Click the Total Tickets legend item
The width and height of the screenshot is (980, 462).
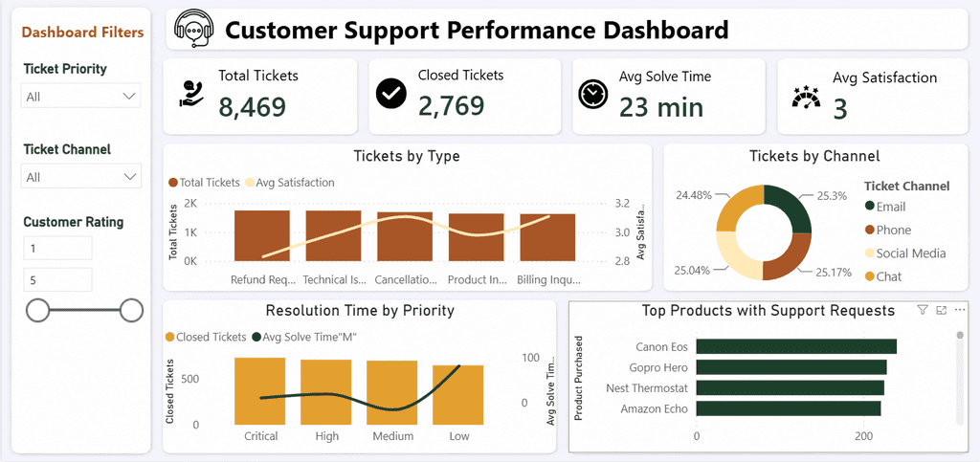click(205, 183)
